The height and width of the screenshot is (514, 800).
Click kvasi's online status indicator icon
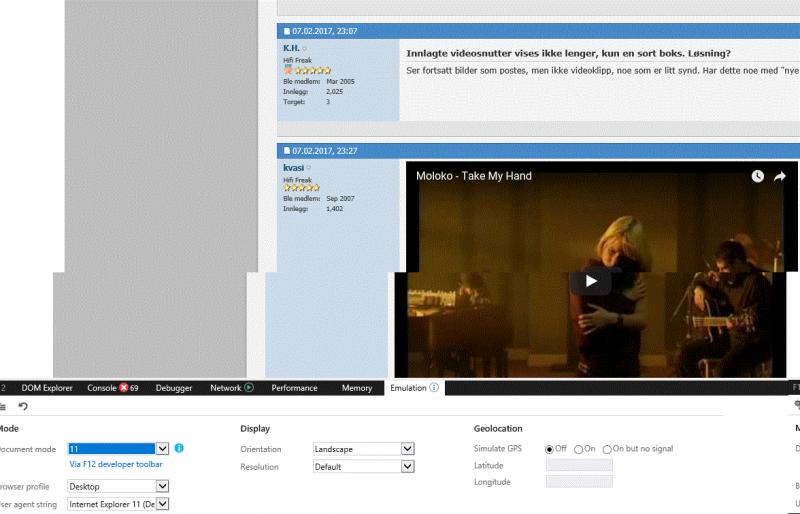click(309, 168)
